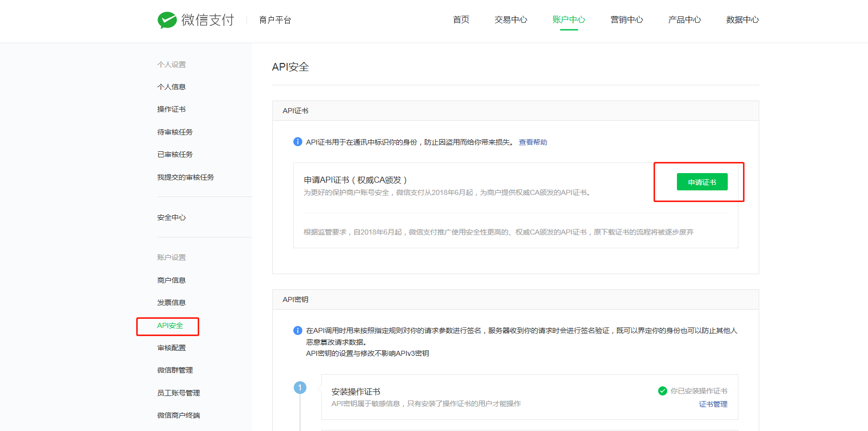Open 待审核任务 sidebar item
This screenshot has height=431, width=868.
point(175,132)
